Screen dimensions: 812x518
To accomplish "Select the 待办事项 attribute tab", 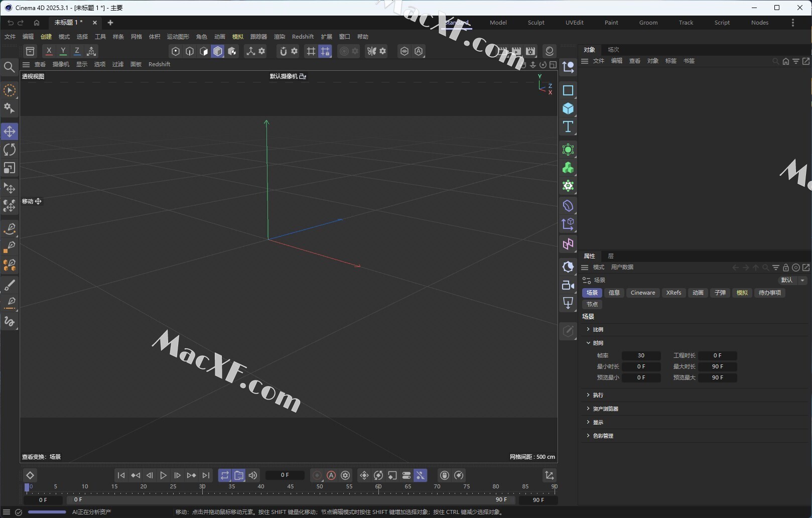I will [x=770, y=293].
